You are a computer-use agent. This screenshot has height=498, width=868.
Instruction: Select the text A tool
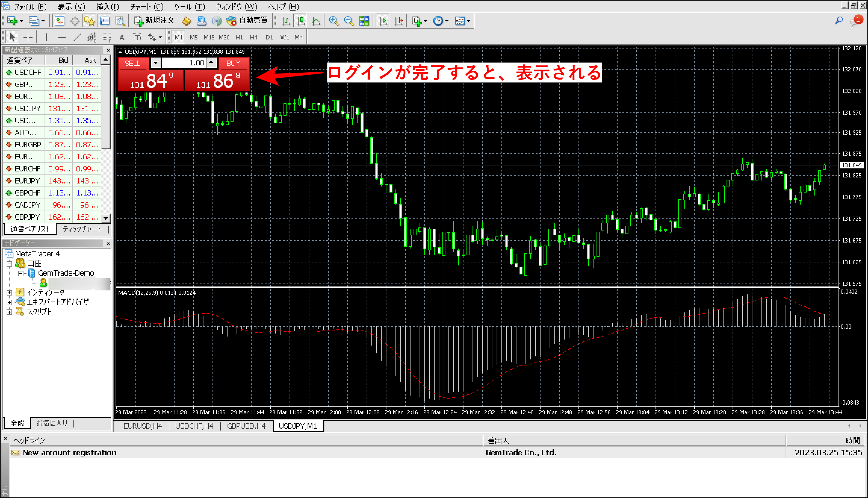pos(122,37)
